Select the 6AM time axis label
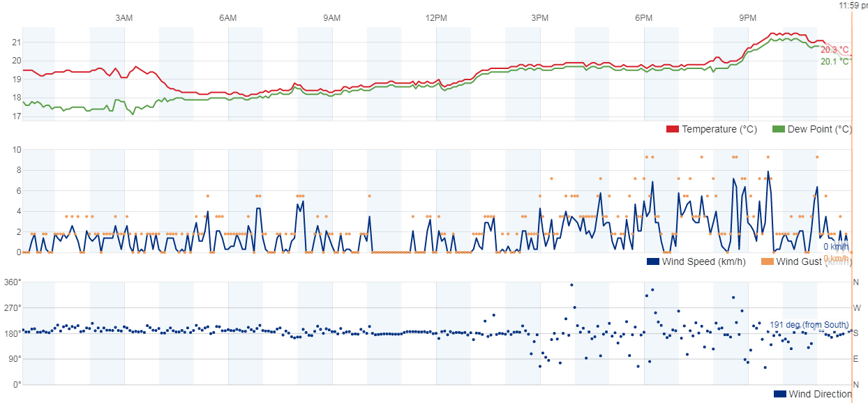 coord(228,17)
